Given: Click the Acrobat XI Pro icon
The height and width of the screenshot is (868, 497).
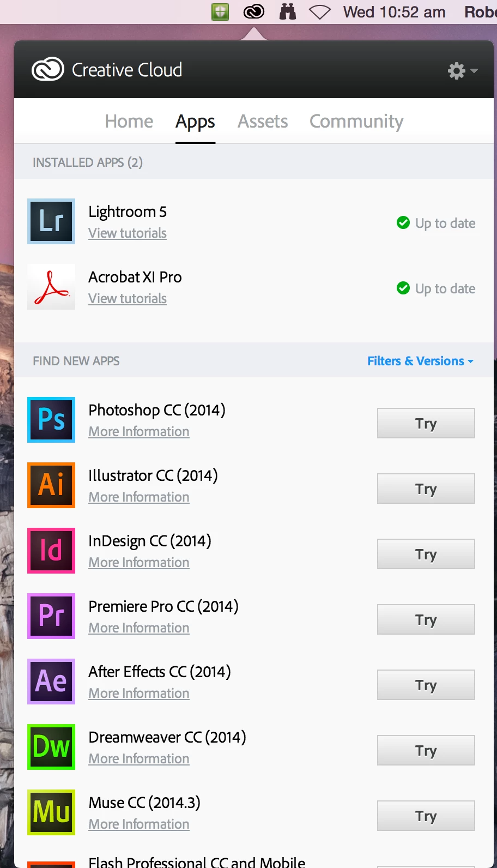Looking at the screenshot, I should pyautogui.click(x=51, y=287).
